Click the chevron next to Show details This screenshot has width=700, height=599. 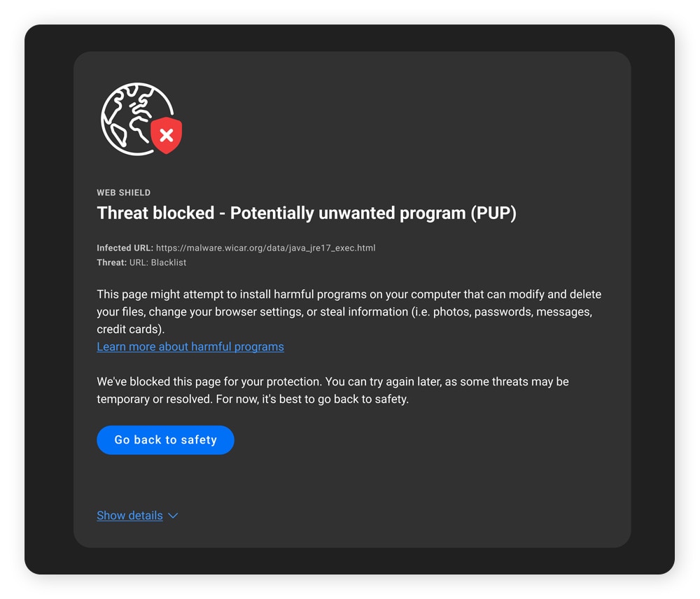[x=171, y=516]
